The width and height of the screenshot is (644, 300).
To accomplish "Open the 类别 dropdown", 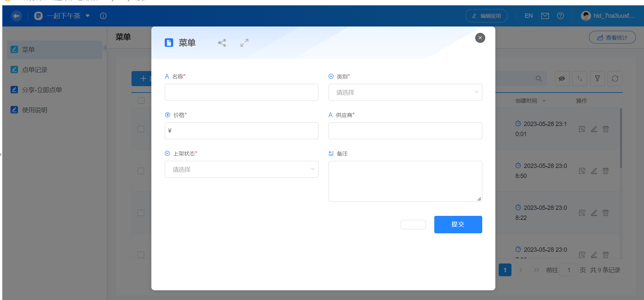I will [x=405, y=92].
